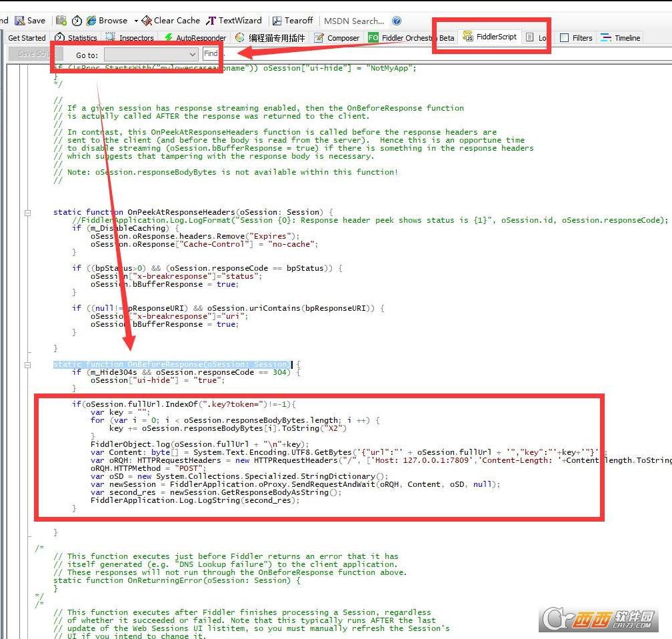Image resolution: width=672 pixels, height=639 pixels.
Task: Open the Statistics tab
Action: click(76, 38)
